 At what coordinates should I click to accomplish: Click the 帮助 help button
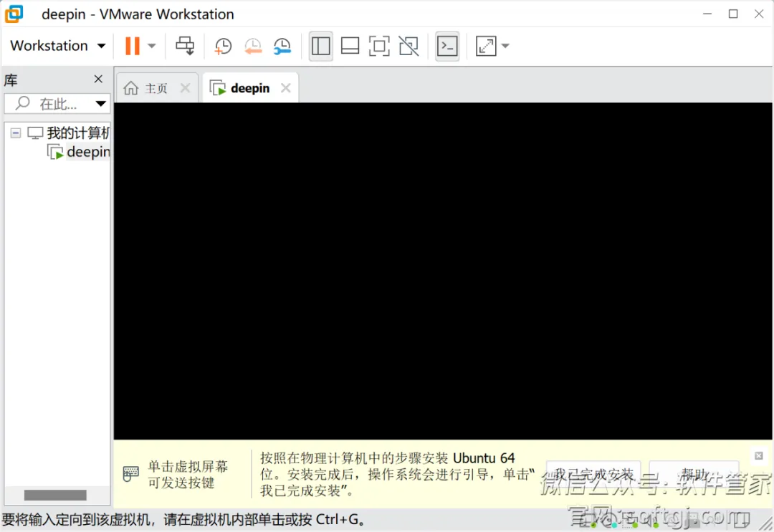click(694, 474)
